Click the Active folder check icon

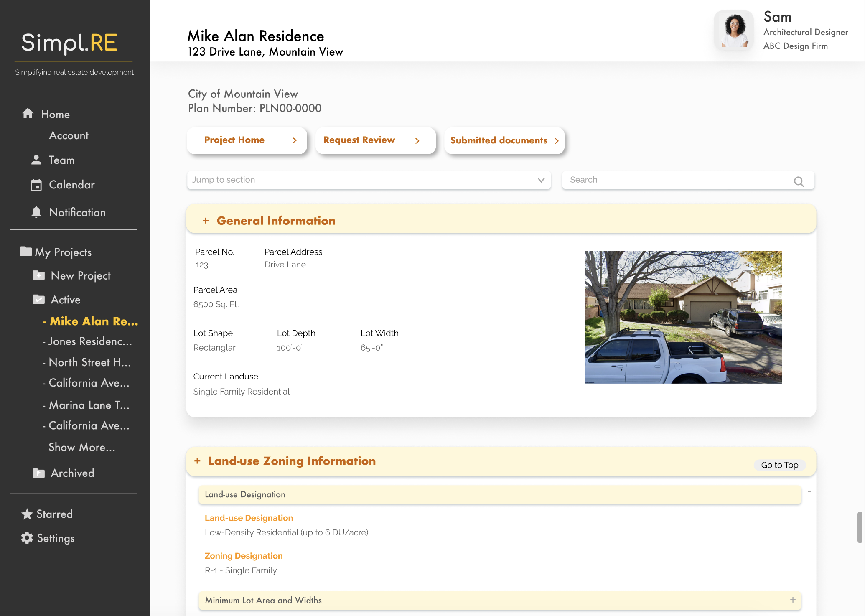(38, 299)
